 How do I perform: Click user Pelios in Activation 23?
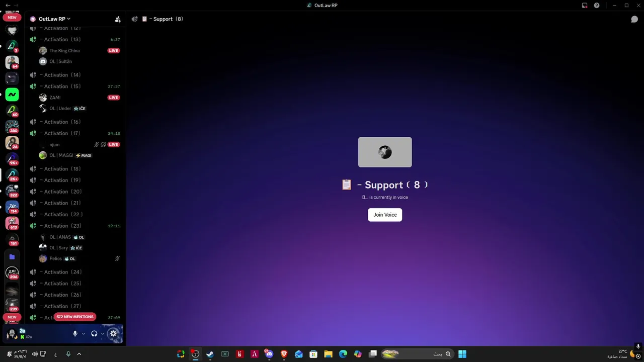coord(79,258)
